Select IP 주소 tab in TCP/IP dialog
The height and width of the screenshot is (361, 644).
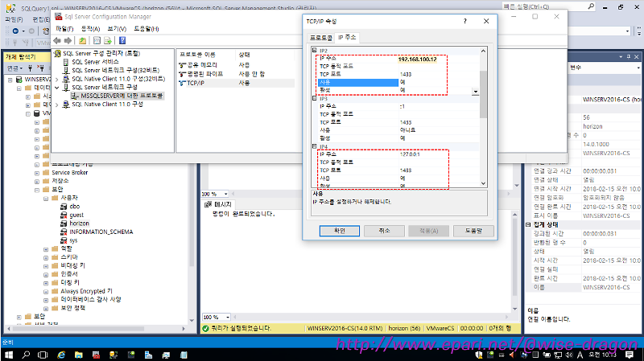point(347,37)
